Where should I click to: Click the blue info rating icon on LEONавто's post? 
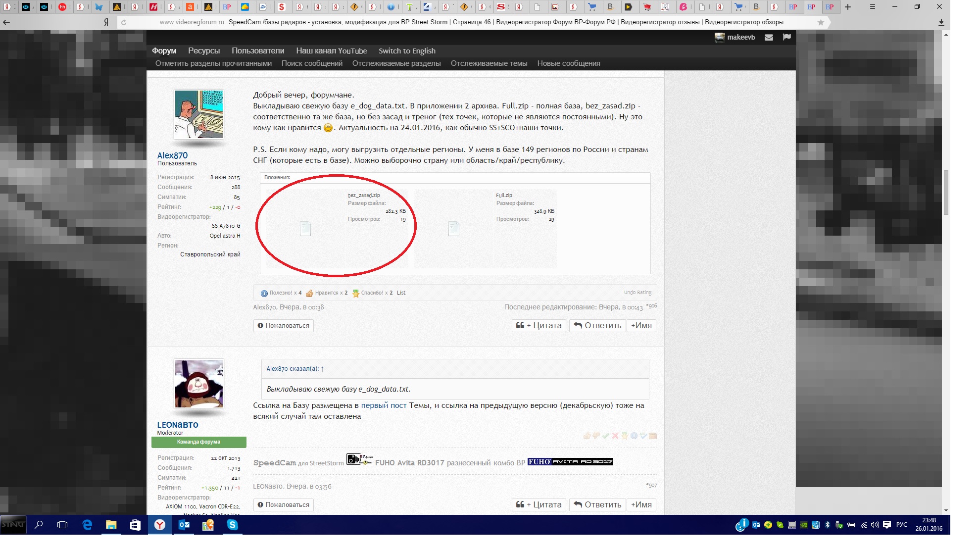coord(634,436)
